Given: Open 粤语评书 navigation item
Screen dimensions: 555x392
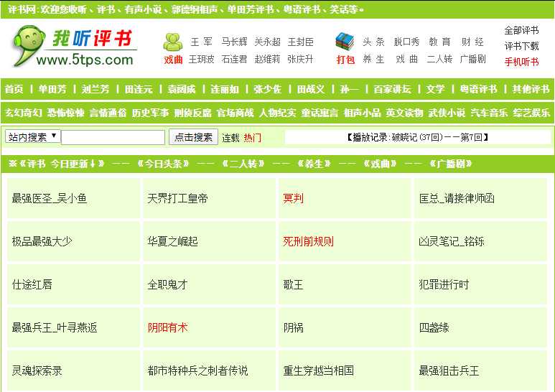Looking at the screenshot, I should pos(478,89).
